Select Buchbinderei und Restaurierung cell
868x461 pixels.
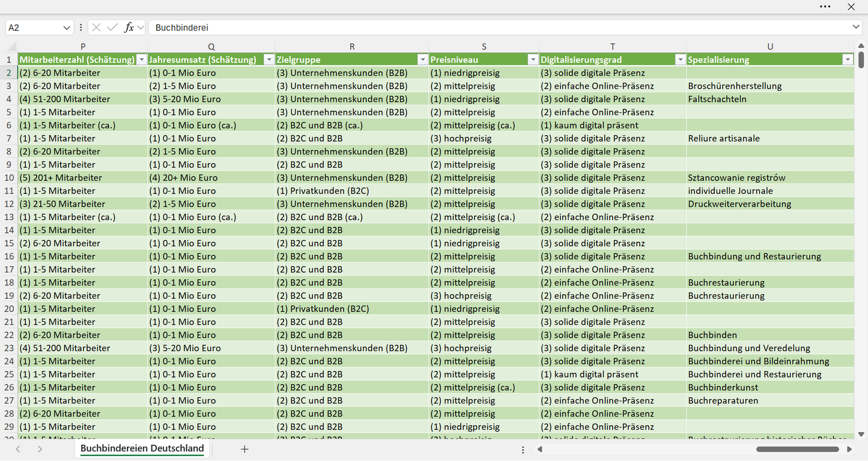[x=770, y=374]
